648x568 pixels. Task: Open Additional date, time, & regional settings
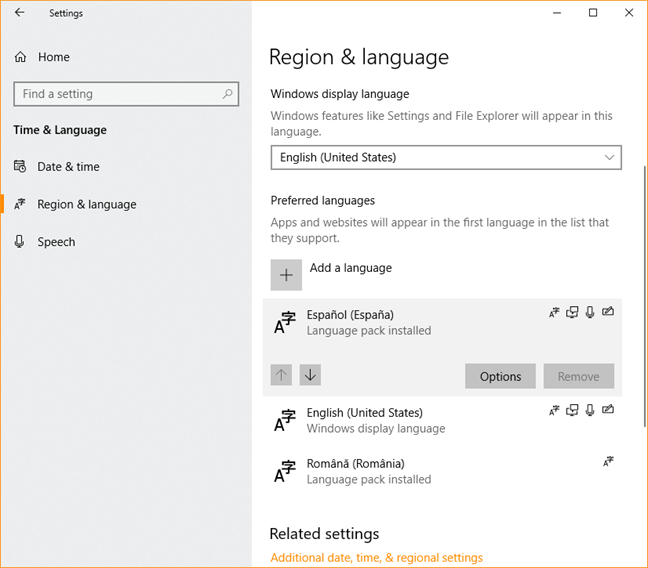(376, 558)
